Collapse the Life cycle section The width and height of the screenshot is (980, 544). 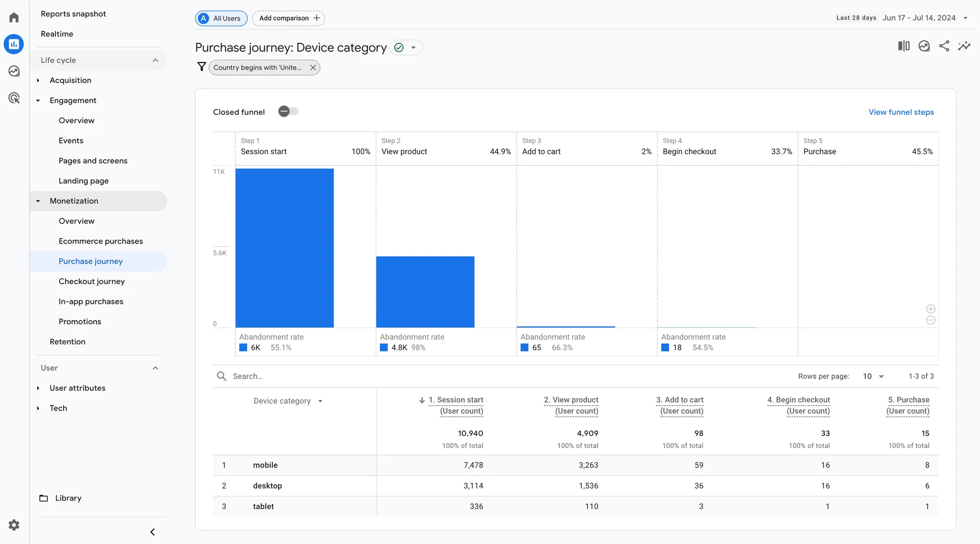(155, 60)
